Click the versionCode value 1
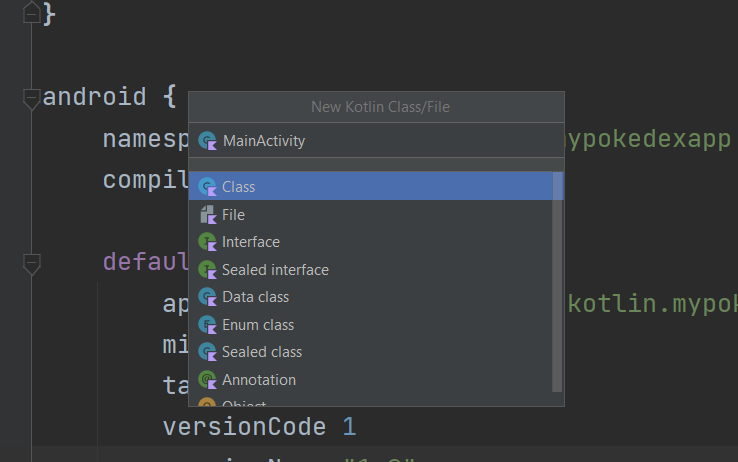This screenshot has width=738, height=462. coord(349,427)
